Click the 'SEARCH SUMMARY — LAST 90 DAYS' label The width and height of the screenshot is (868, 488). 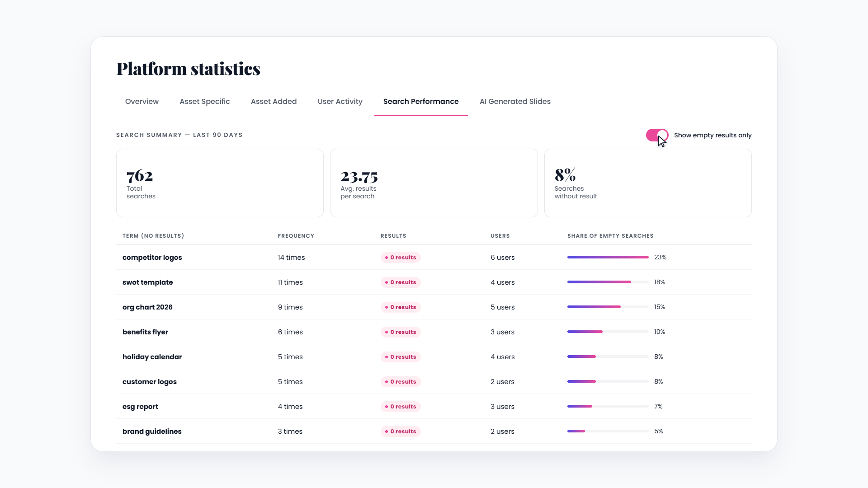179,135
